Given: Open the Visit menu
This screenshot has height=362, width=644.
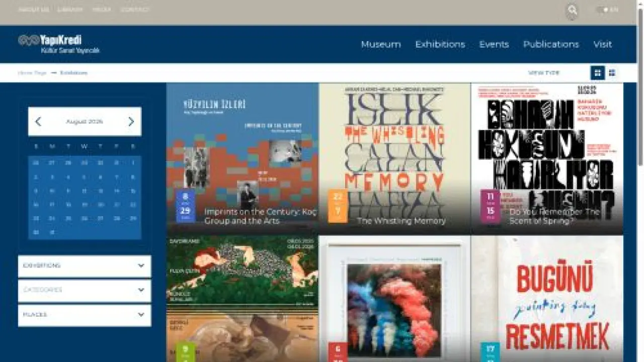Looking at the screenshot, I should [603, 44].
